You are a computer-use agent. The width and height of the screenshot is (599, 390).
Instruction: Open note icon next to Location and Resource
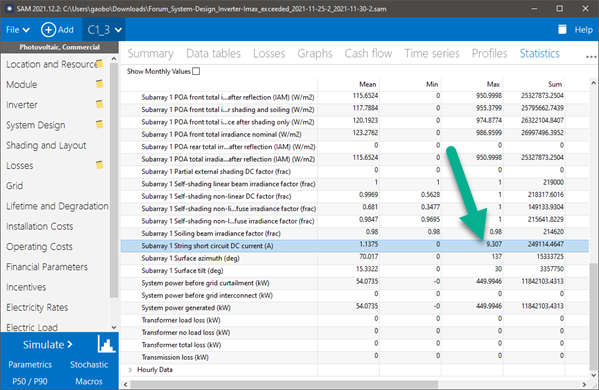point(99,63)
